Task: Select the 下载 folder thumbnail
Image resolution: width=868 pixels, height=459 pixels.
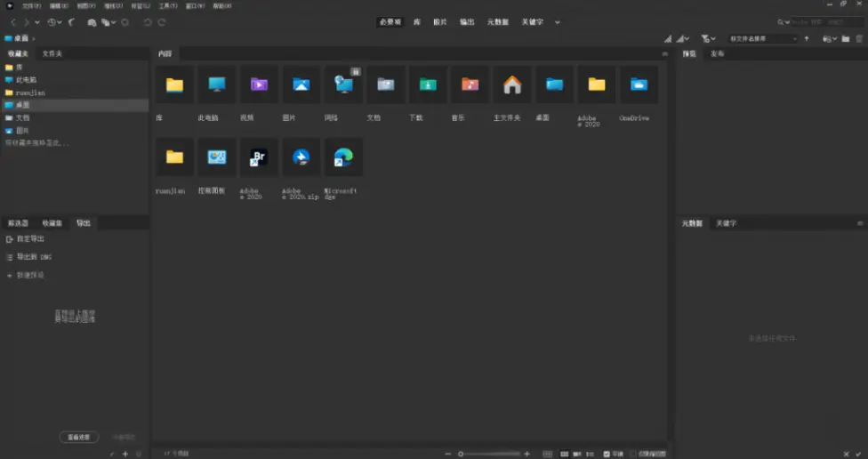Action: point(428,85)
